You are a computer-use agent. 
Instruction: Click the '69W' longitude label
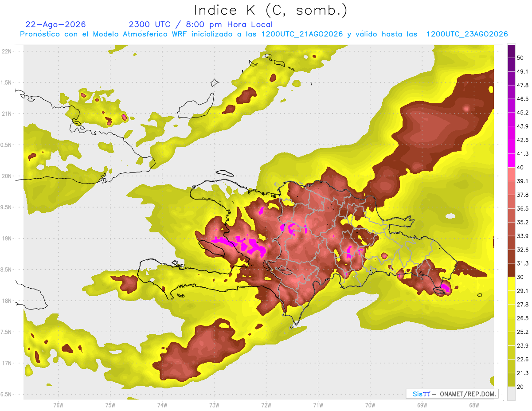coord(422,405)
